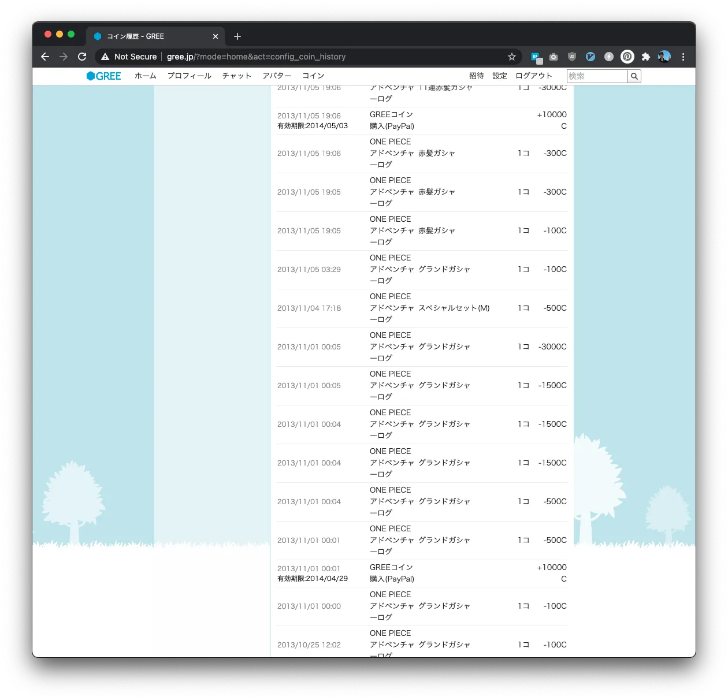The image size is (728, 700).
Task: Bookmark this page with the star icon
Action: pos(511,57)
